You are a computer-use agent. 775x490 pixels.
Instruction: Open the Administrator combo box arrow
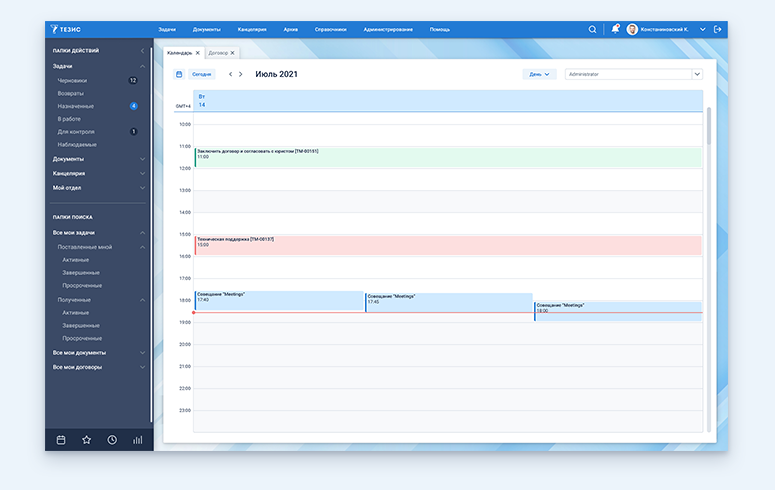[697, 74]
